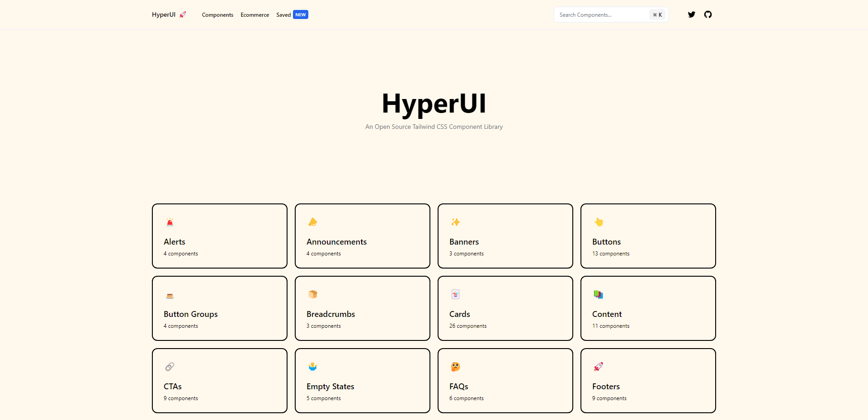Viewport: 868px width, 420px height.
Task: Click '4 components' text under Alerts
Action: [180, 254]
